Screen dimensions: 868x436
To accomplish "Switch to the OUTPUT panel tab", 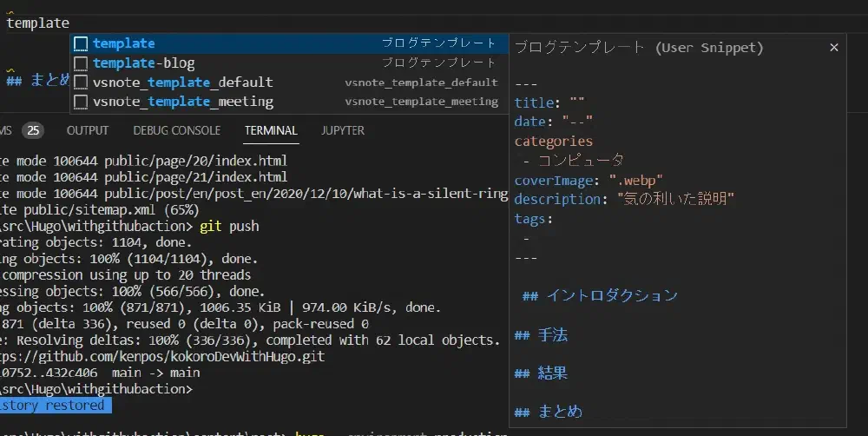I will [x=88, y=131].
